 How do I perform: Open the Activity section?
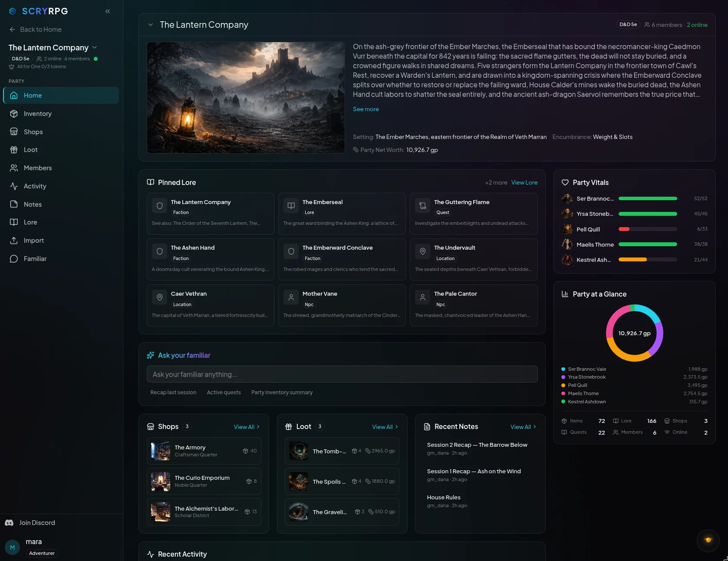click(x=61, y=186)
